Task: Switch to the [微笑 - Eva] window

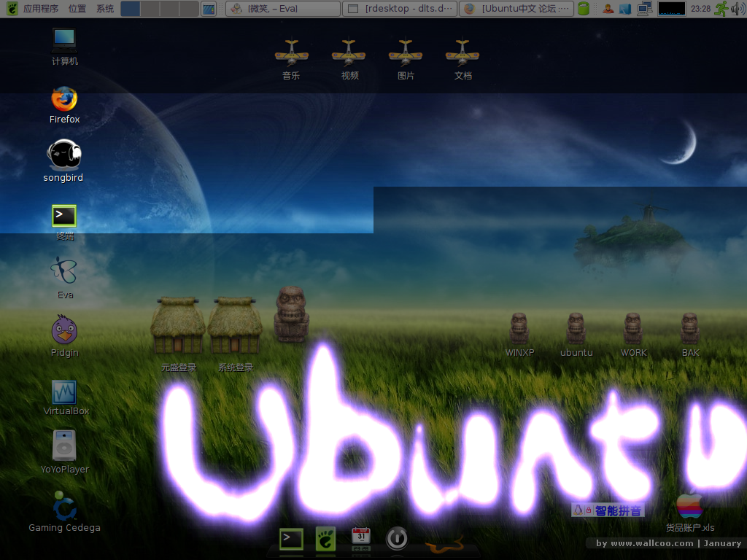Action: coord(283,9)
